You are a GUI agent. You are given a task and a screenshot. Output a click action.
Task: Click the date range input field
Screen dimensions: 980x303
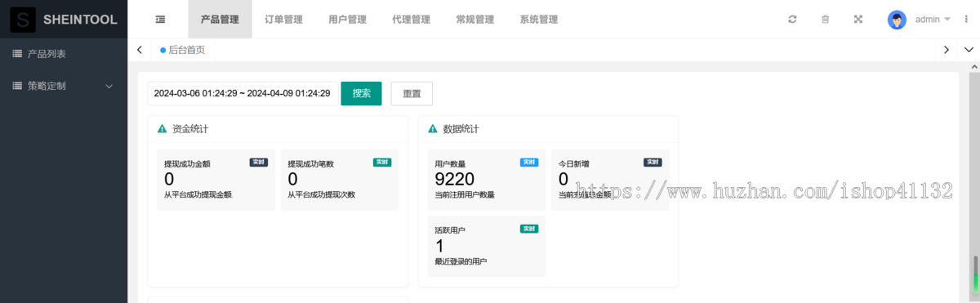pyautogui.click(x=242, y=93)
